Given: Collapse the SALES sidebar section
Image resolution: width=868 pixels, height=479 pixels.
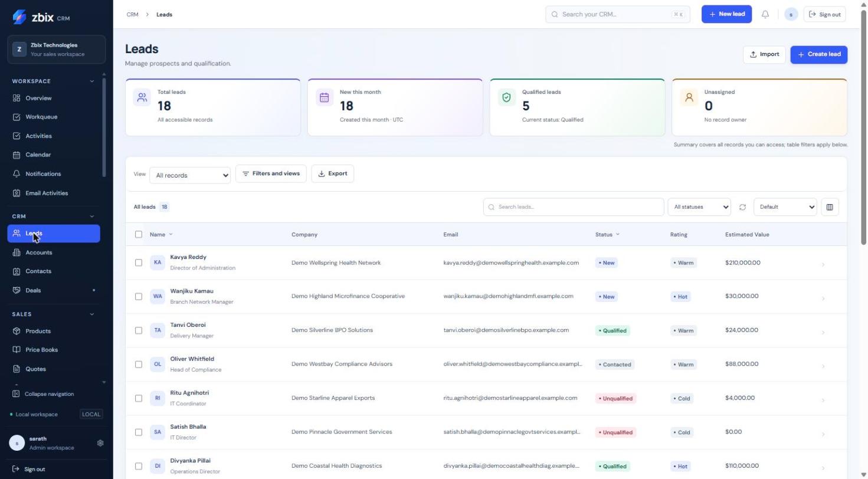Looking at the screenshot, I should [91, 314].
